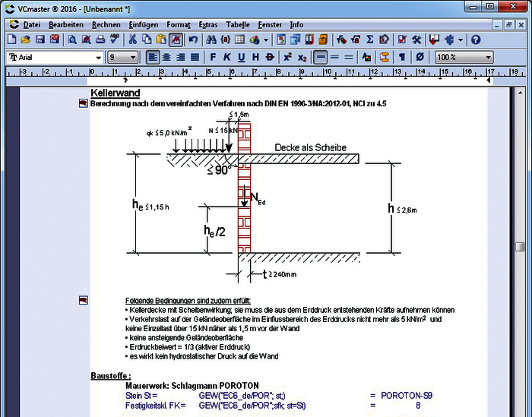
Task: Click the printer icon
Action: pyautogui.click(x=100, y=39)
